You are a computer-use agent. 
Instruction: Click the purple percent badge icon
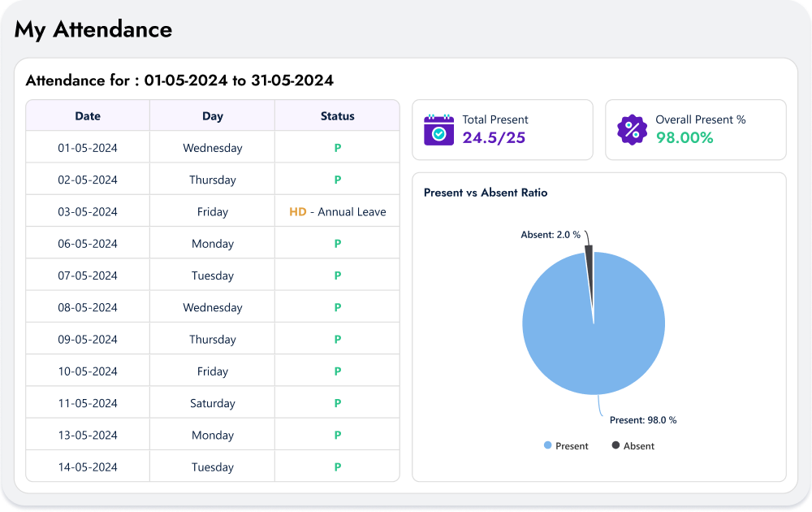point(632,129)
